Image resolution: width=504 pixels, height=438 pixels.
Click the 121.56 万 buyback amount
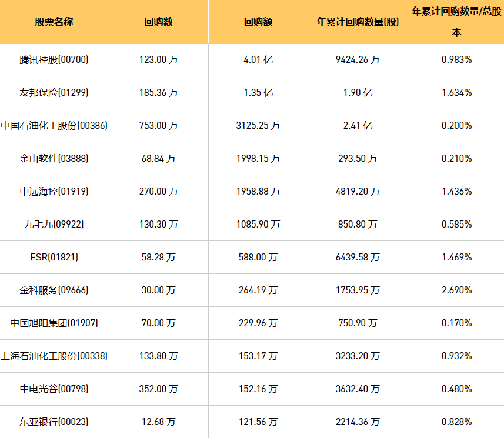tap(258, 422)
